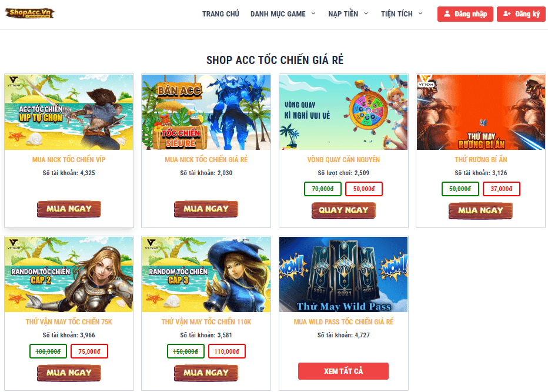The width and height of the screenshot is (548, 392).
Task: Open the Thử May Rương Bí Ẩn banner
Action: 481,112
